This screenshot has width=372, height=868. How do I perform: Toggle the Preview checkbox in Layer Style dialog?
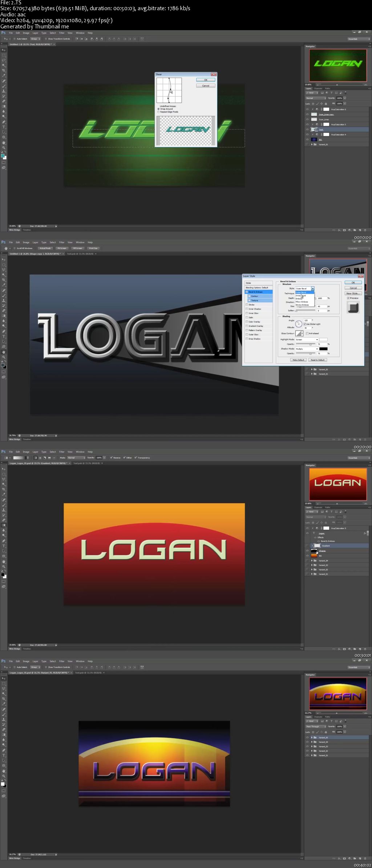click(x=348, y=298)
